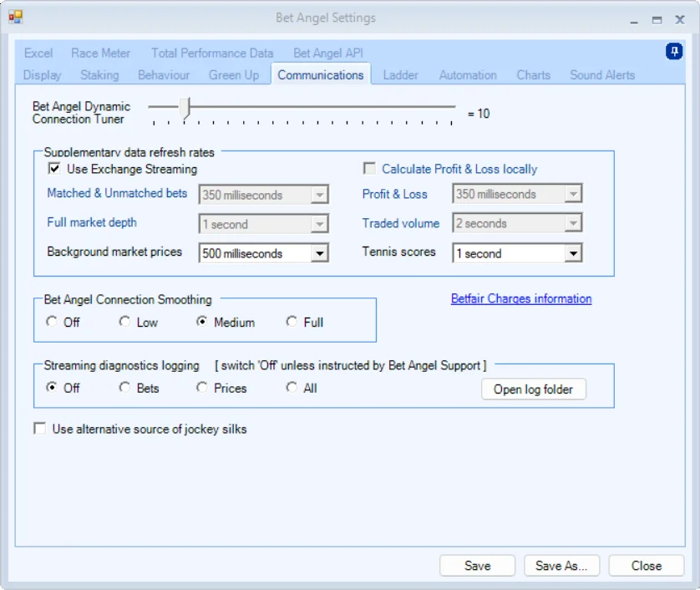The height and width of the screenshot is (590, 700).
Task: Enable Calculate Profit & Loss locally
Action: 369,168
